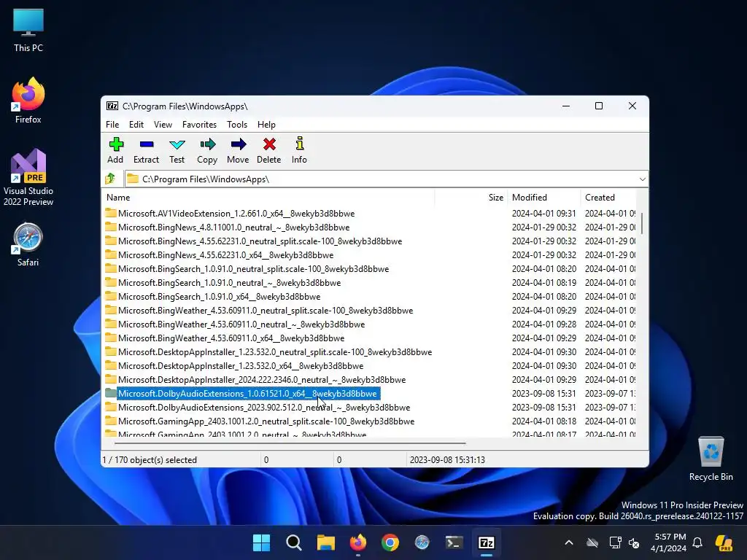Select BingSearch_1.0.91.0 neutral_split.scale-100 folder
Screen dimensions: 747x560
[253, 268]
